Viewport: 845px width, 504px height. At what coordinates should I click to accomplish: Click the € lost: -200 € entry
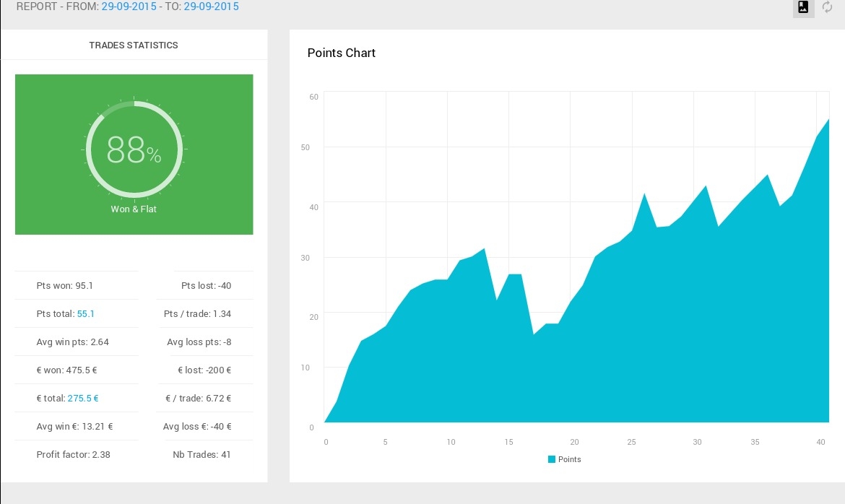click(204, 370)
